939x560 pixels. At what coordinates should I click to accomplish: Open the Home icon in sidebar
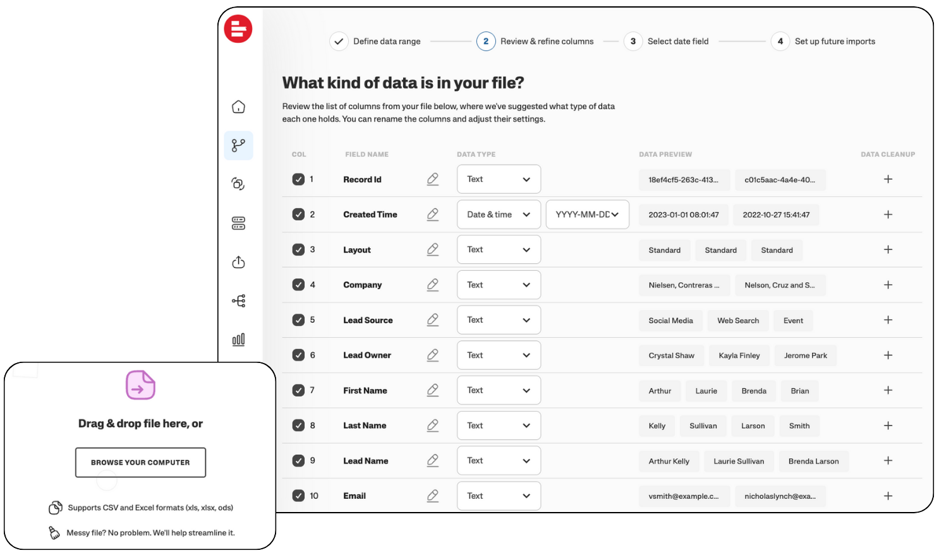point(238,107)
